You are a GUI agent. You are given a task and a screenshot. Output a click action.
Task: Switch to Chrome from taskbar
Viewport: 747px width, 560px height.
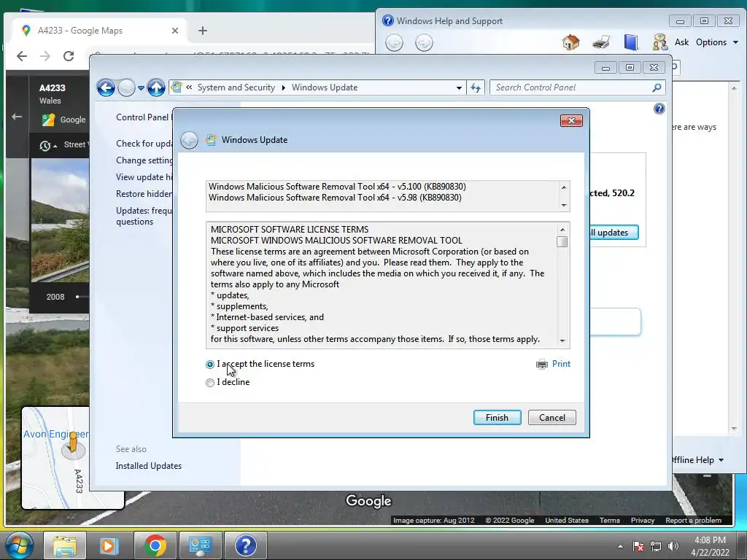[x=155, y=545]
